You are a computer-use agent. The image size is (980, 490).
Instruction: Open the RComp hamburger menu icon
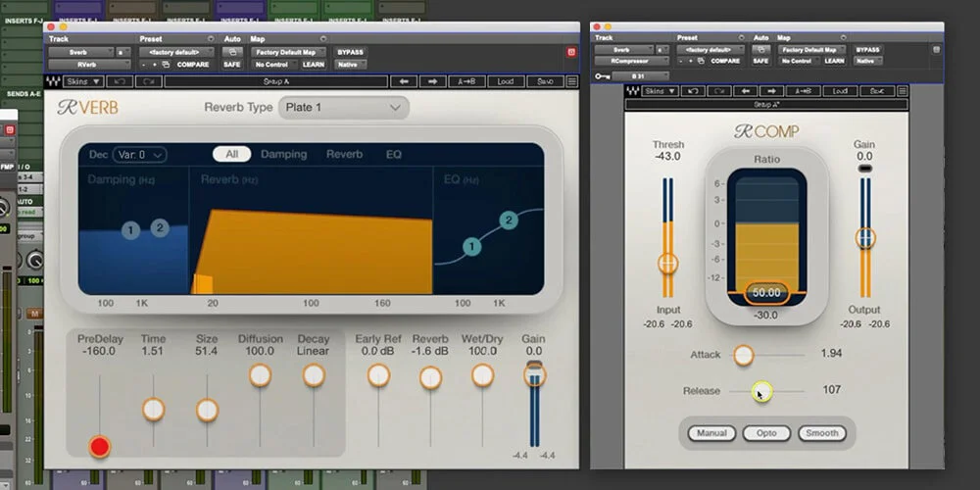(903, 91)
